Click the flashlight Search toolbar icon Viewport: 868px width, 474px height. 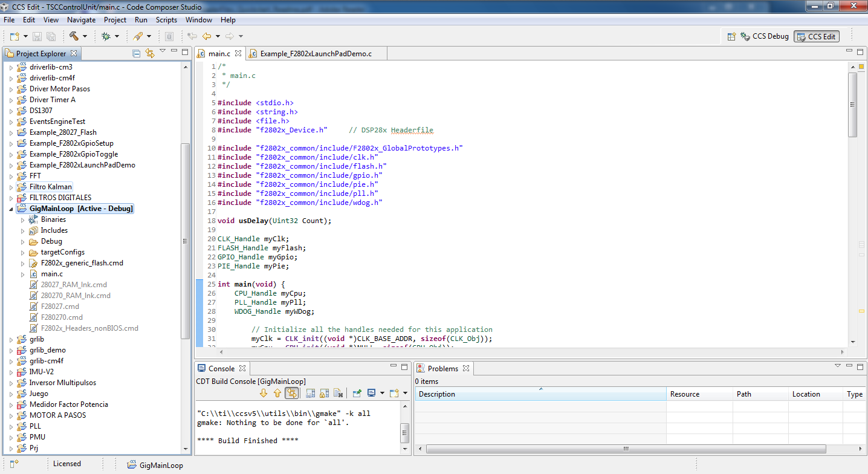[138, 36]
